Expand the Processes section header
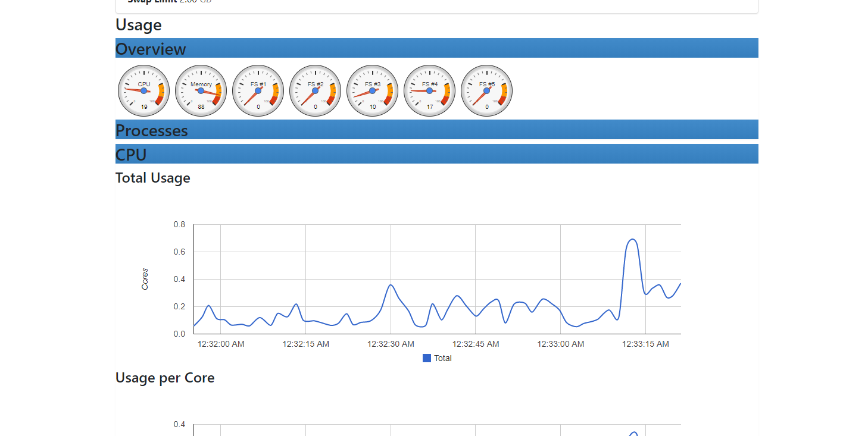The height and width of the screenshot is (436, 868). pyautogui.click(x=437, y=130)
